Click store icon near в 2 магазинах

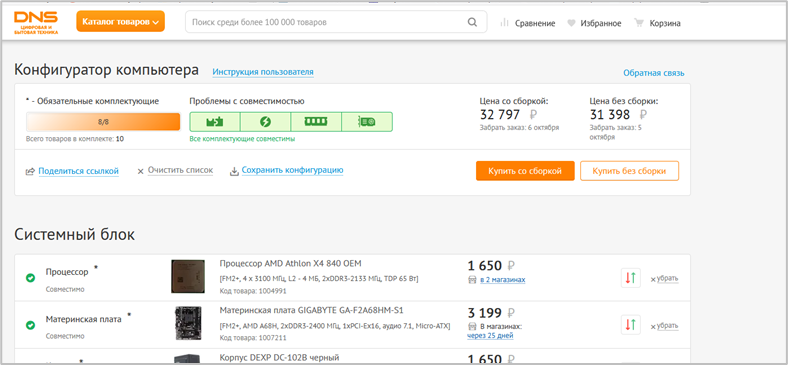(472, 280)
